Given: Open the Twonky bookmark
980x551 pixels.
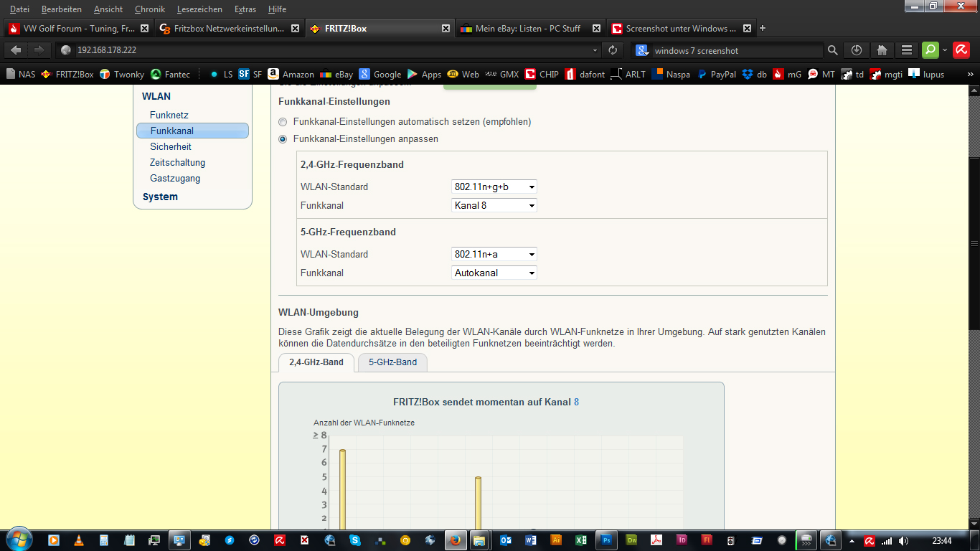Looking at the screenshot, I should tap(121, 74).
